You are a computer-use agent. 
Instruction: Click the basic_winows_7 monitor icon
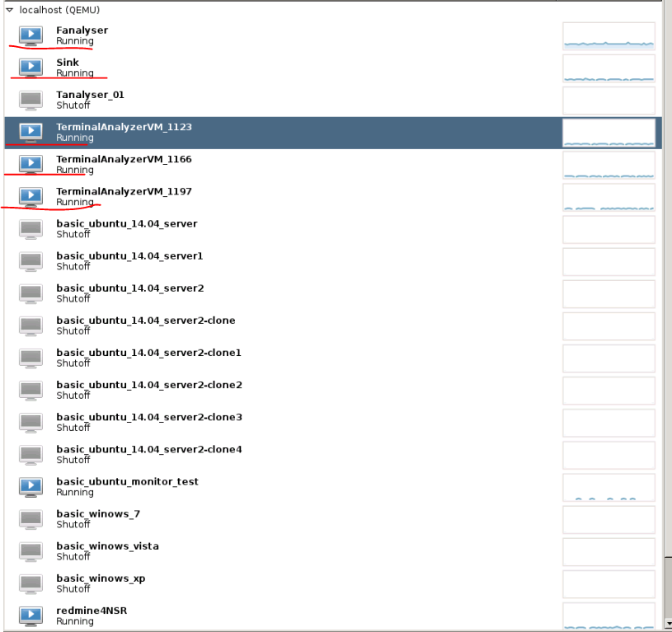point(31,519)
